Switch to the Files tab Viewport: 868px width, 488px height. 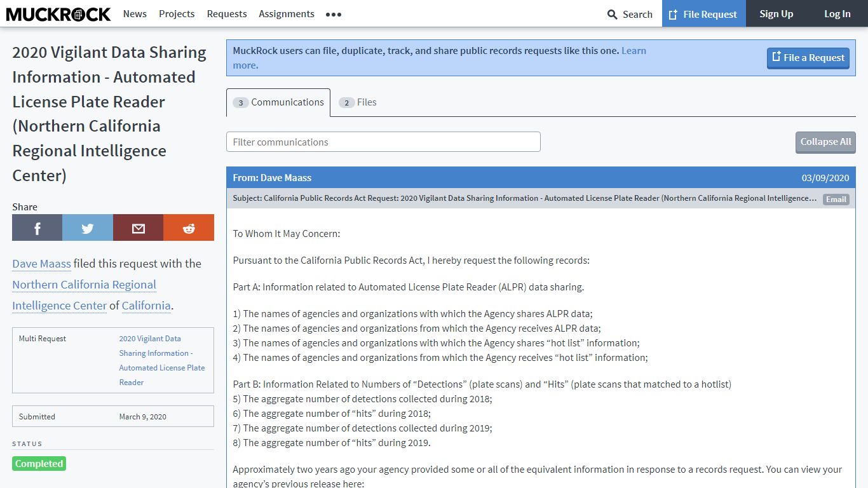[358, 102]
